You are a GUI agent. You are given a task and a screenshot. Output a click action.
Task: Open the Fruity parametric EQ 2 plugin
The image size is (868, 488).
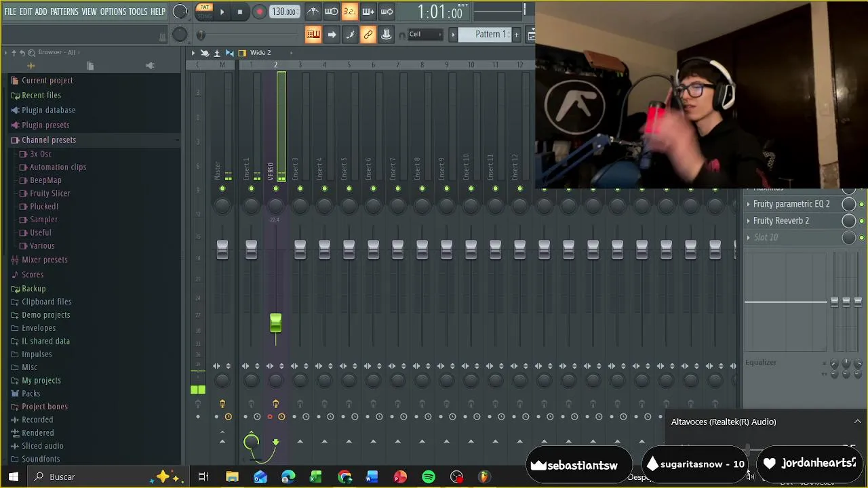(791, 204)
